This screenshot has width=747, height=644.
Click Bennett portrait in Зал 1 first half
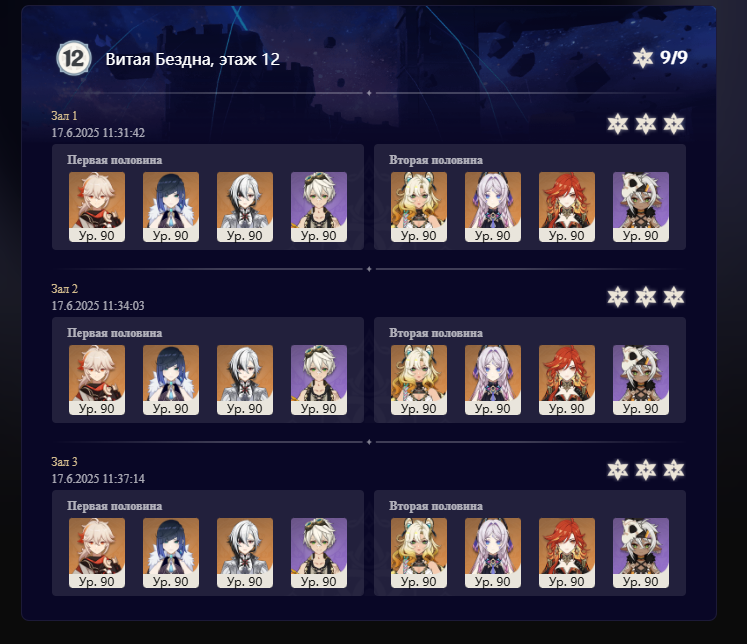click(319, 207)
